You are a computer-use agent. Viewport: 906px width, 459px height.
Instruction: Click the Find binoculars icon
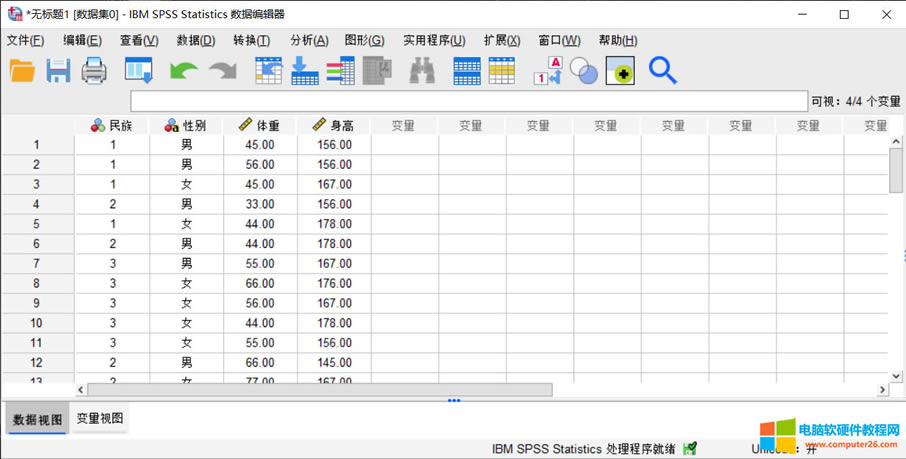pyautogui.click(x=422, y=71)
